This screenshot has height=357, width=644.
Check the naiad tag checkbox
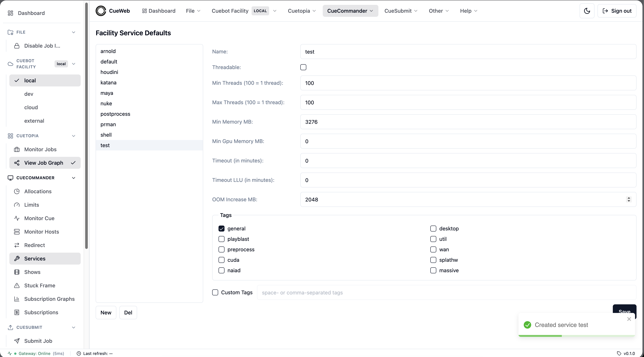point(221,271)
